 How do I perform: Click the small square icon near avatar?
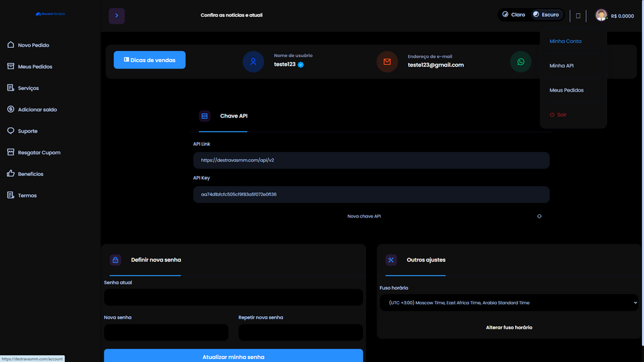point(578,16)
